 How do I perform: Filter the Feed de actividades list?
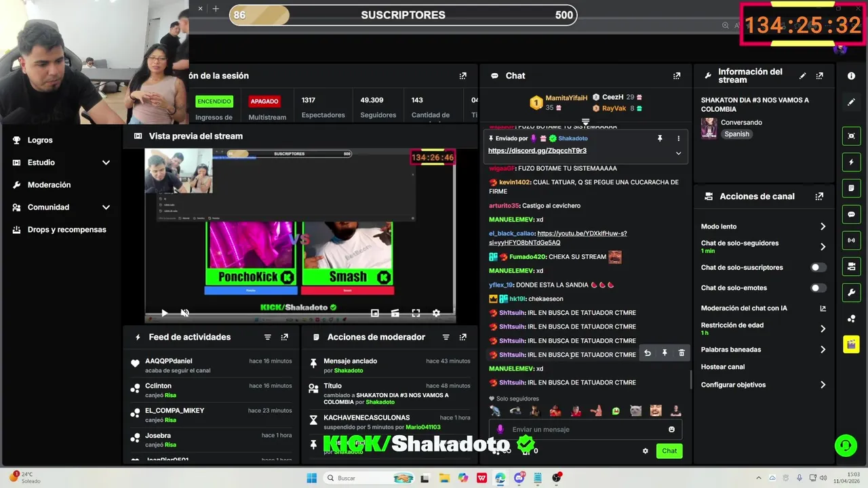coord(267,338)
